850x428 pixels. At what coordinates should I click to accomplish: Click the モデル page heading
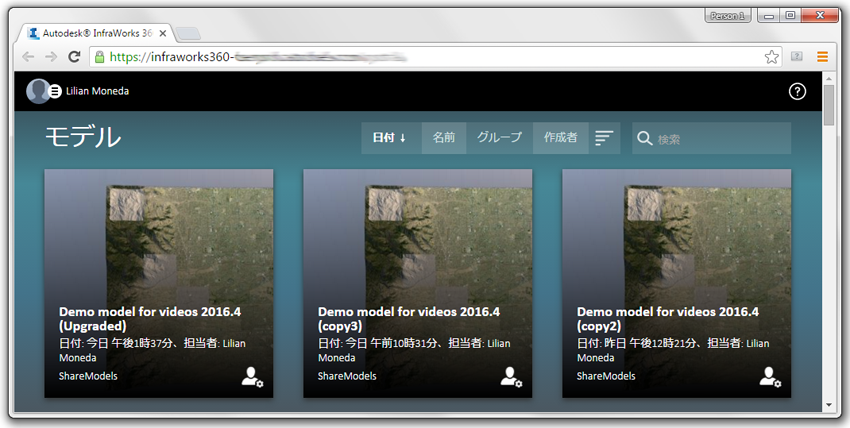click(83, 137)
